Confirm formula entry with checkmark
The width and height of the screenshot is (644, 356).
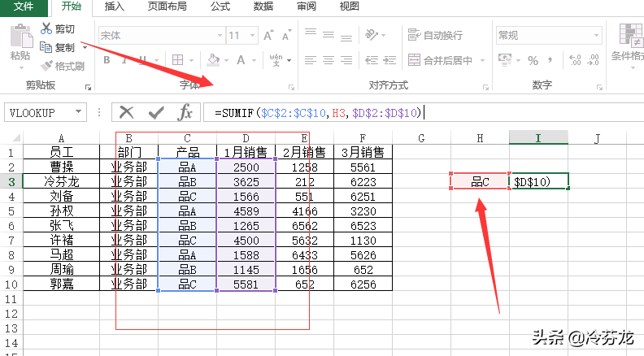[156, 112]
